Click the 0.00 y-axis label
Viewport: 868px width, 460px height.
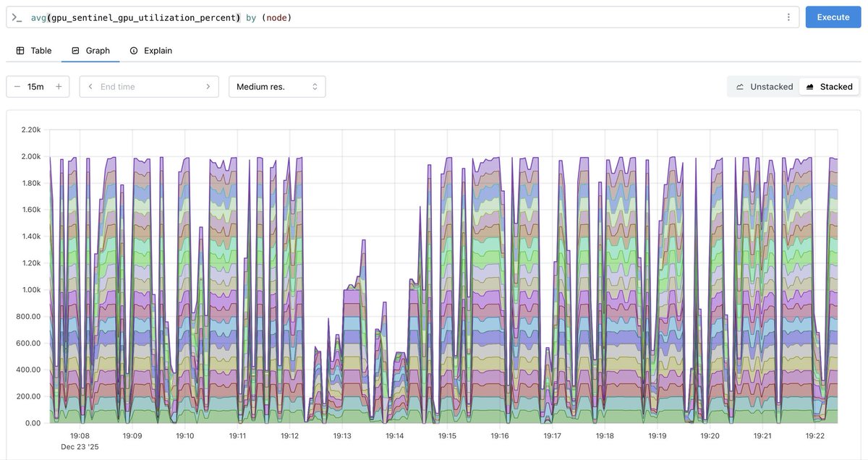(33, 422)
